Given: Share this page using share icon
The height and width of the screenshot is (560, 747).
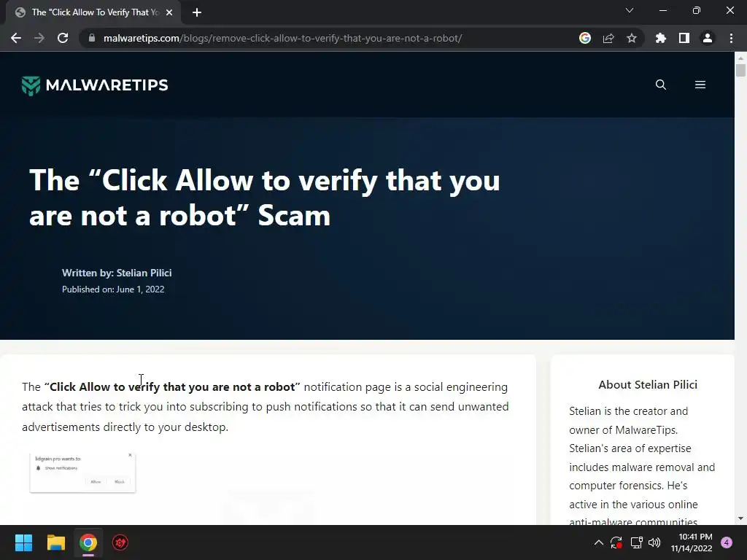Looking at the screenshot, I should click(x=608, y=38).
